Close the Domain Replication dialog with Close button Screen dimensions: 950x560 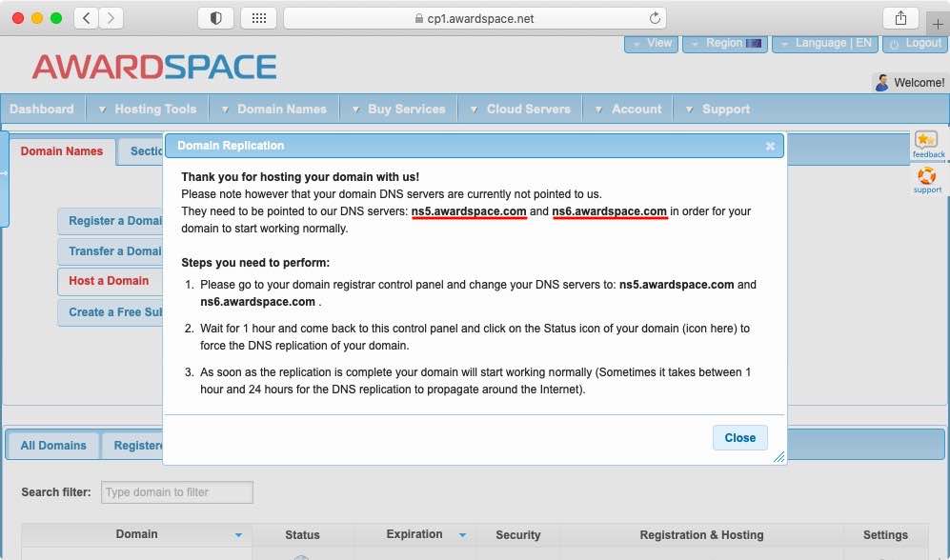[x=739, y=437]
